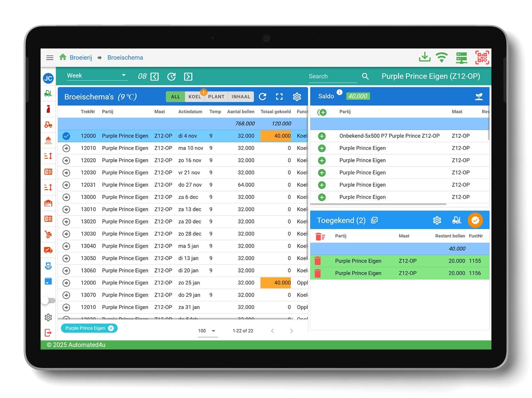The width and height of the screenshot is (532, 398).
Task: Remove the Purple Prince Eigen filter chip
Action: point(111,328)
